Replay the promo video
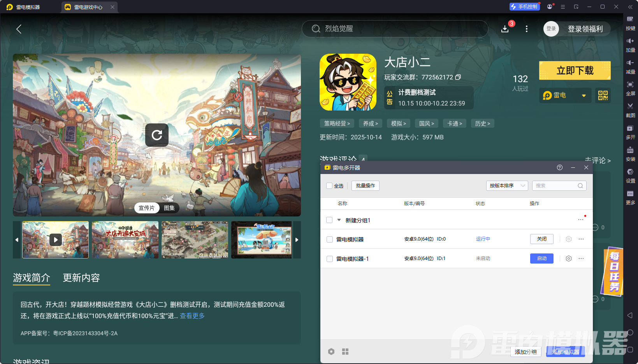This screenshot has width=638, height=364. pyautogui.click(x=157, y=135)
